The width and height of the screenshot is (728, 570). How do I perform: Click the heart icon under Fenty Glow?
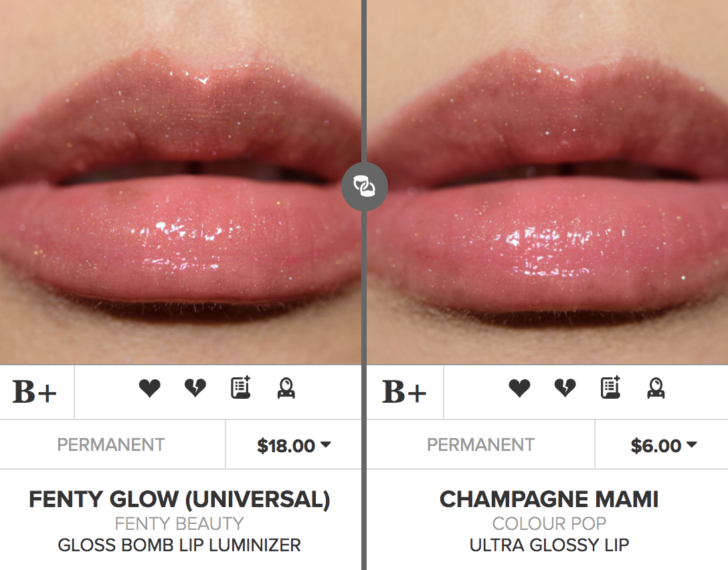(x=149, y=388)
